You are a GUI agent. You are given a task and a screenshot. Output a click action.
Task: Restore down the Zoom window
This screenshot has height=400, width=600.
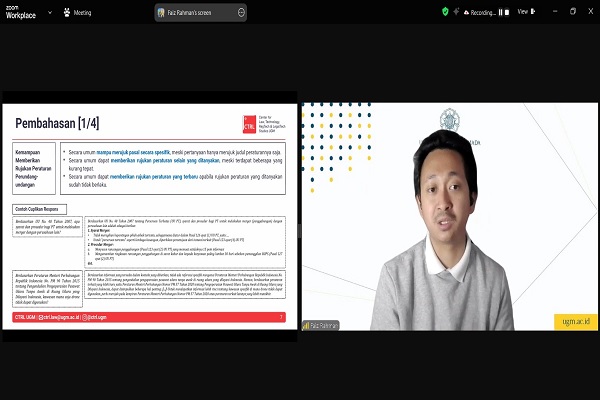coord(573,11)
